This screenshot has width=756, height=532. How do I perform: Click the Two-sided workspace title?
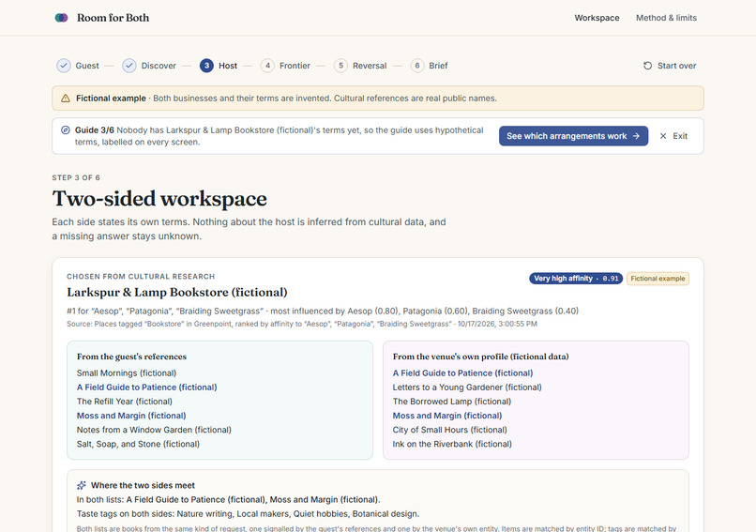tap(159, 199)
